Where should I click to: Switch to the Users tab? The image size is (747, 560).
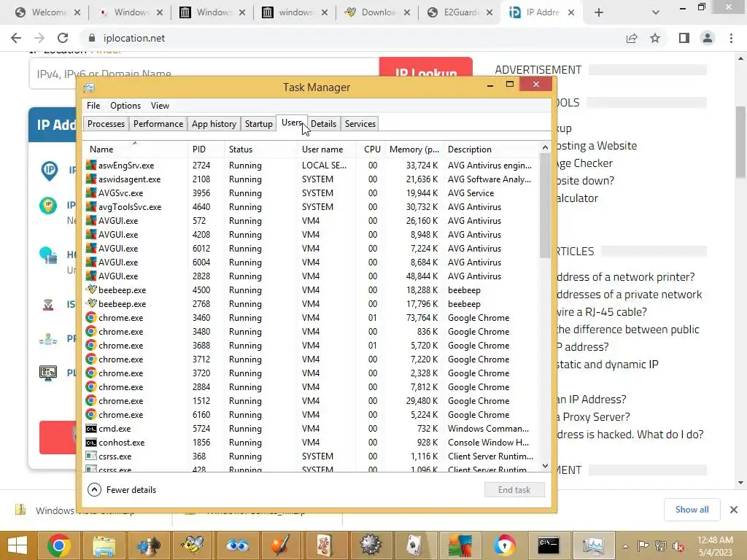point(291,122)
